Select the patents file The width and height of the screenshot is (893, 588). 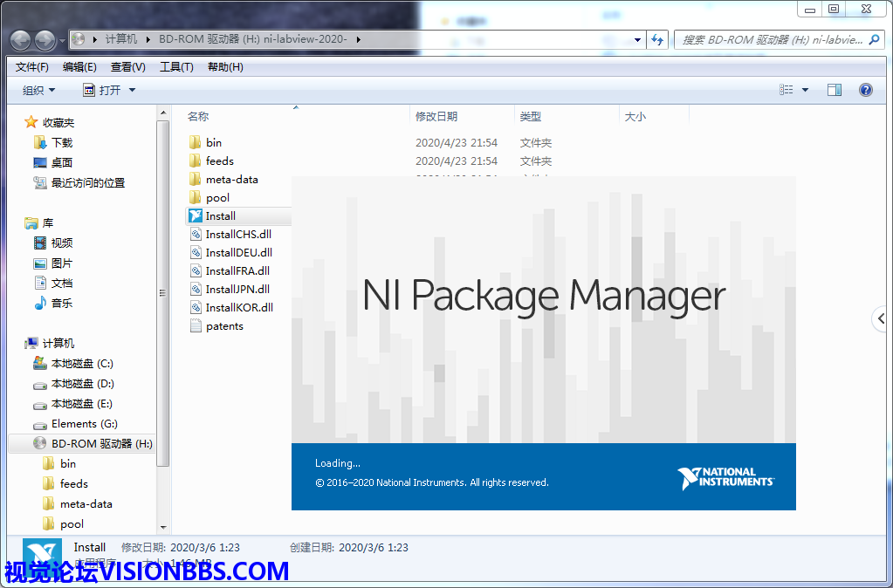point(224,326)
